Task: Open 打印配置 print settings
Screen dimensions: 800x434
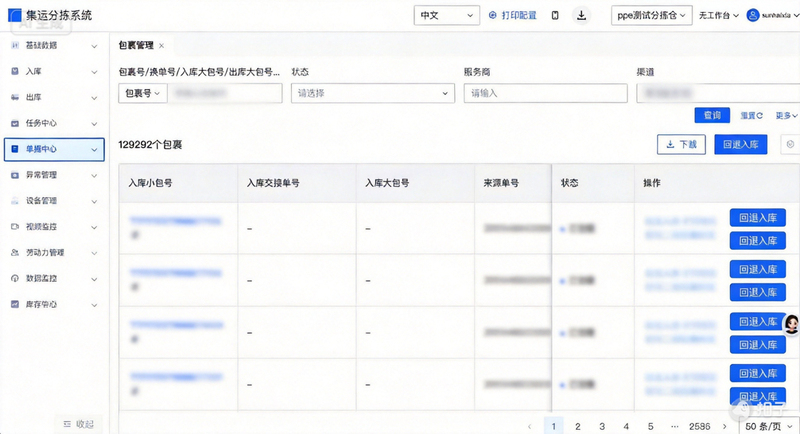Action: (513, 15)
